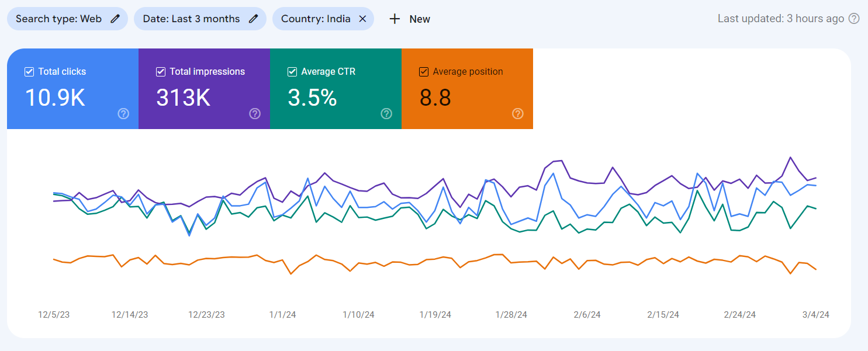Edit the Search type: Web filter pencil
This screenshot has height=351, width=868.
[115, 19]
